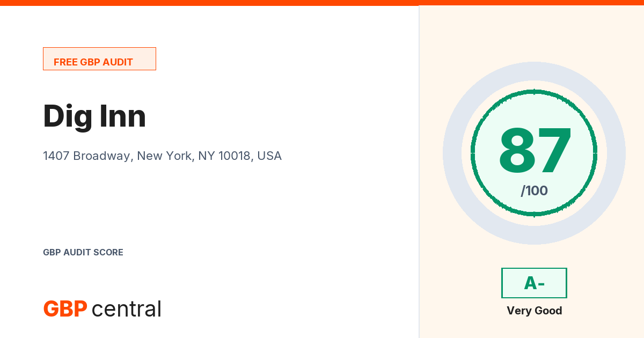The width and height of the screenshot is (644, 338).
Task: Click the A- grade badge
Action: [534, 283]
